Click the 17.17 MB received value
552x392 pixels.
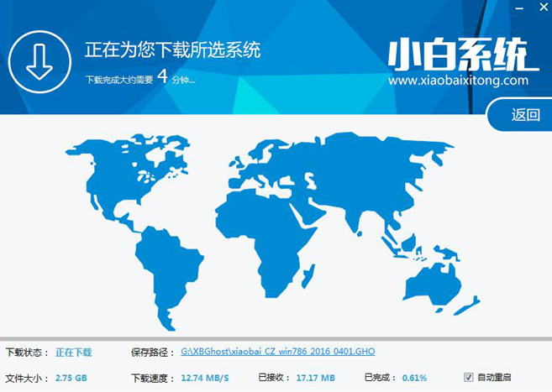point(316,378)
